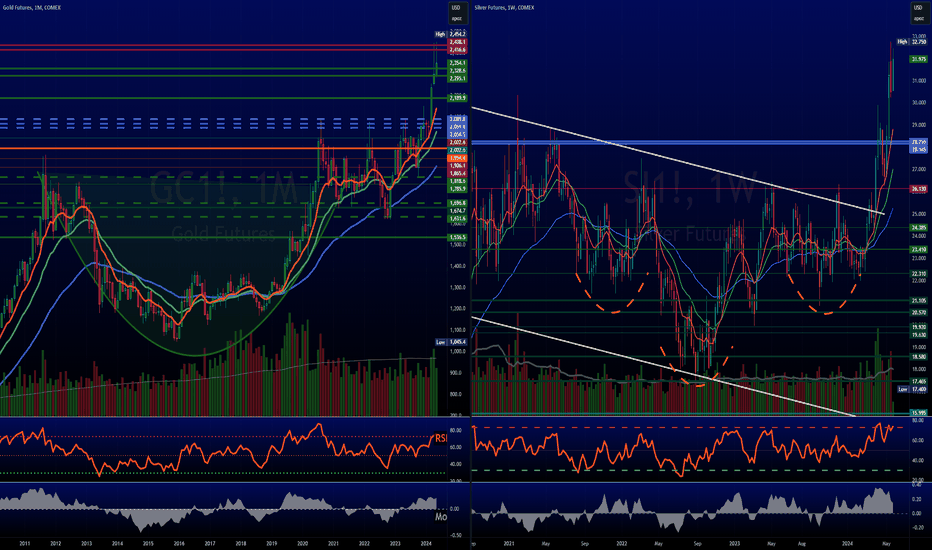Select the 15.995 price label at silver chart bottom
Screen dimensions: 932x550
(919, 413)
